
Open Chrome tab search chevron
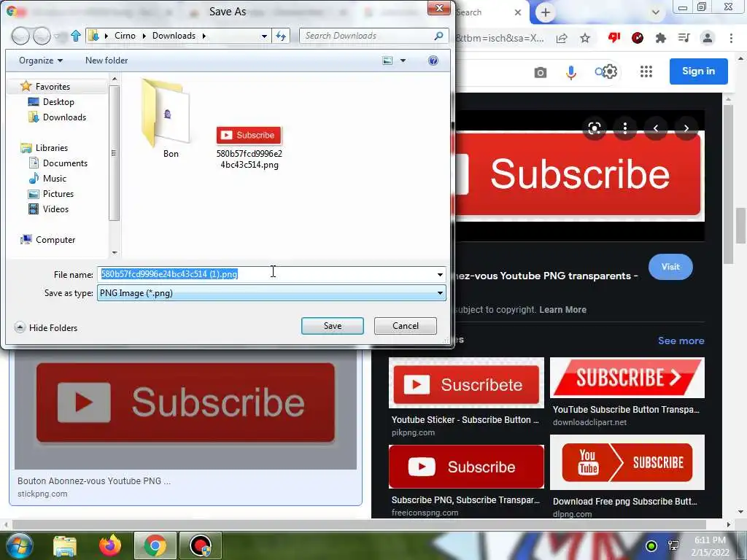(x=656, y=13)
